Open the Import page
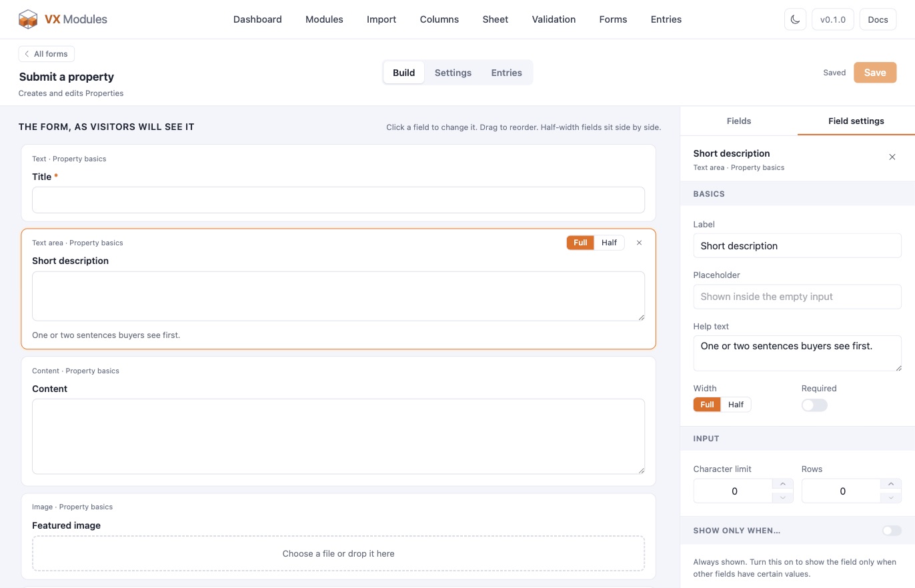Image resolution: width=915 pixels, height=588 pixels. click(381, 19)
